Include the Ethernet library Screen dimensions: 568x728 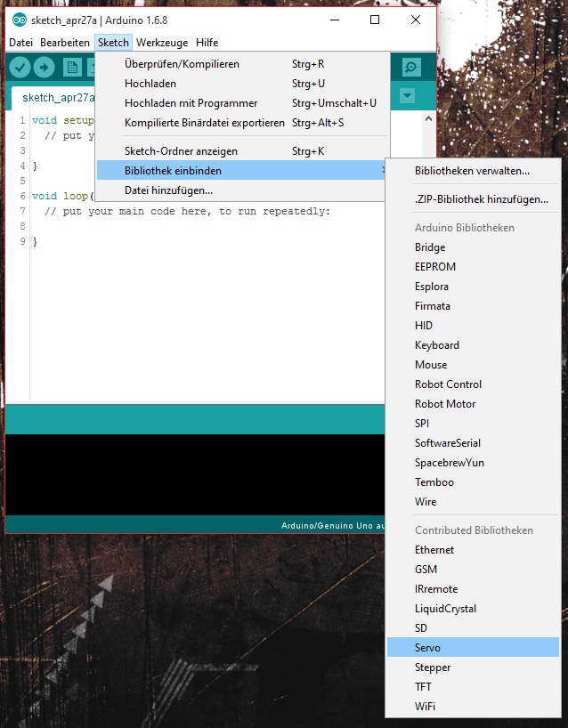473,550
